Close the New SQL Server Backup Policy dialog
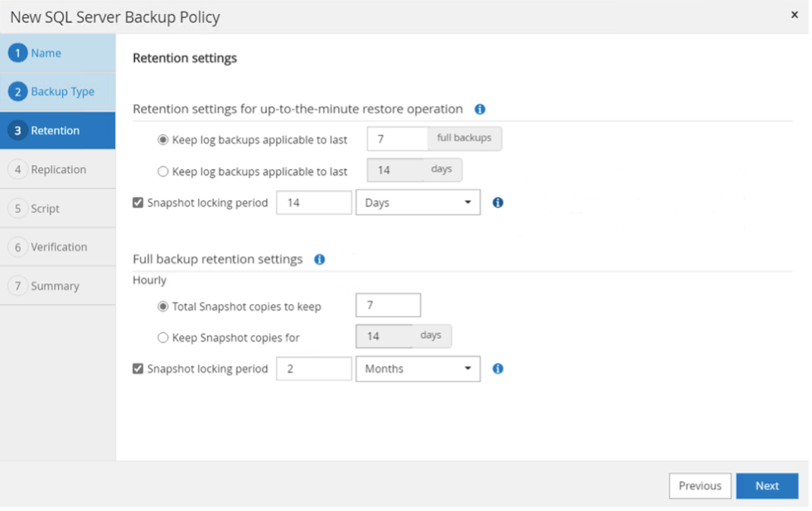Image resolution: width=812 pixels, height=511 pixels. point(795,15)
